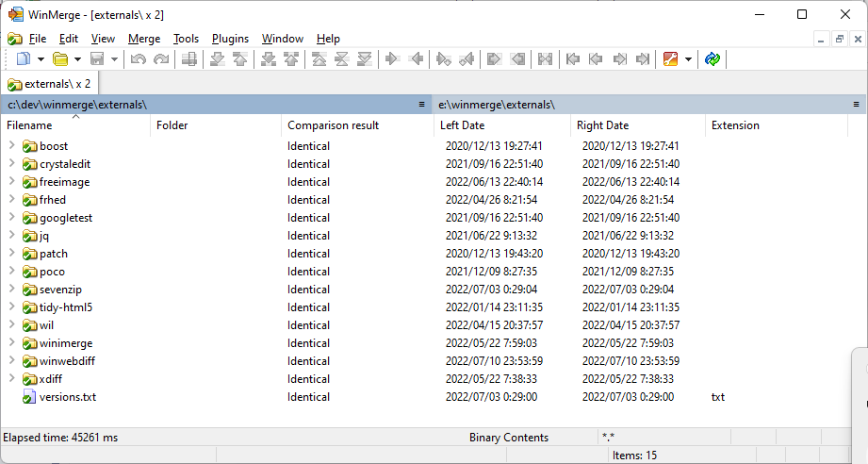Click Binary Contents in status bar

(x=509, y=438)
